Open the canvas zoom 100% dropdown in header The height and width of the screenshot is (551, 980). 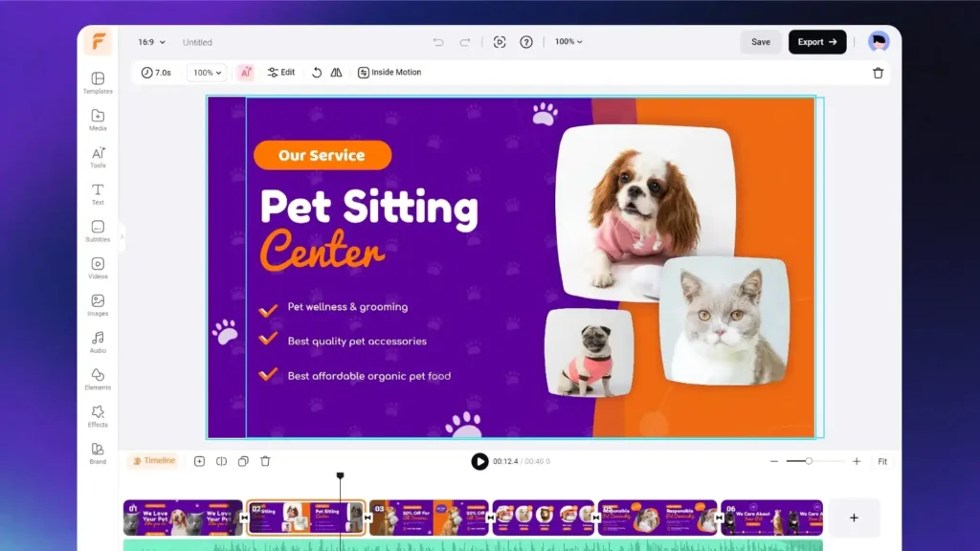pos(568,42)
